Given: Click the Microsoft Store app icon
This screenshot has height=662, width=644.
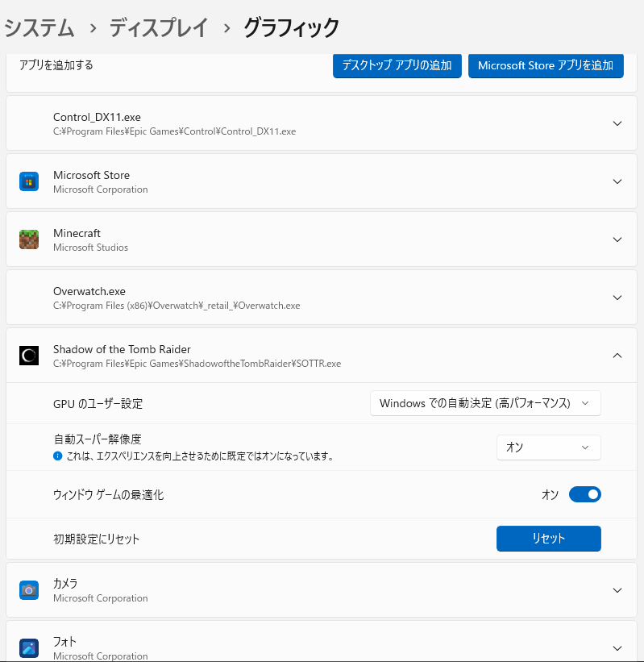Looking at the screenshot, I should (x=29, y=181).
